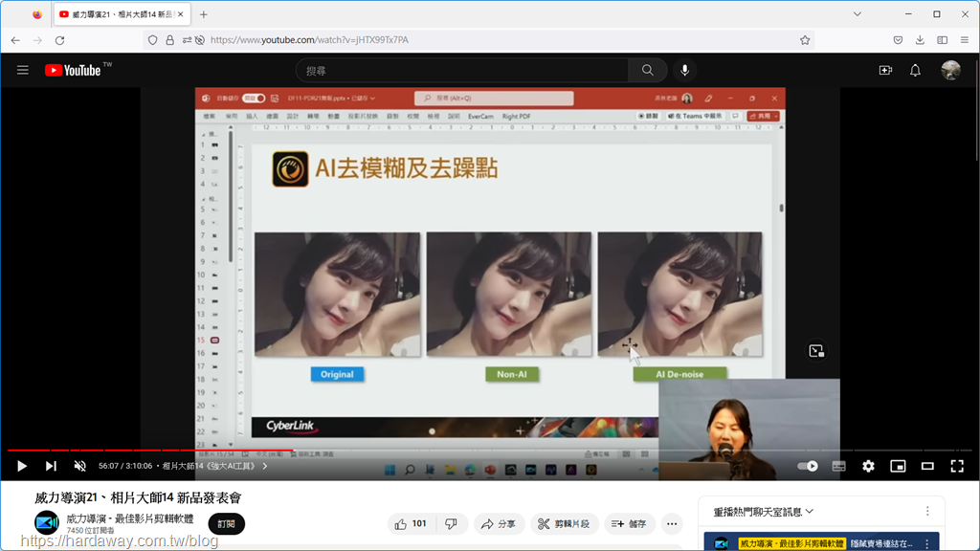
Task: Create a clip with 剪輯片段
Action: pyautogui.click(x=565, y=524)
